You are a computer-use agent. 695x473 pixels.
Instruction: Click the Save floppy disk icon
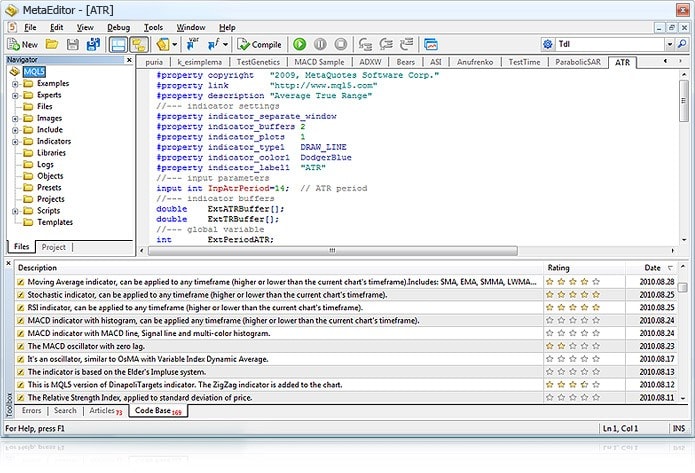[73, 44]
